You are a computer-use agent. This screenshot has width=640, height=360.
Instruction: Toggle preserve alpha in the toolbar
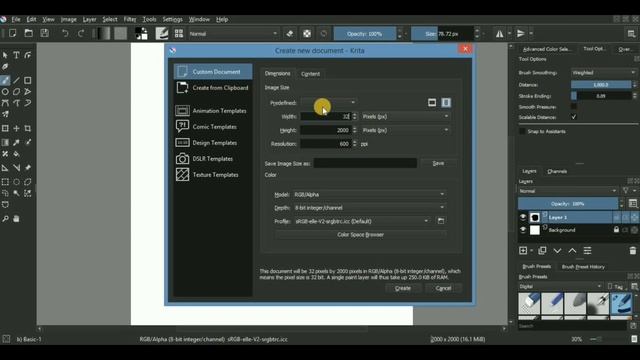[307, 33]
